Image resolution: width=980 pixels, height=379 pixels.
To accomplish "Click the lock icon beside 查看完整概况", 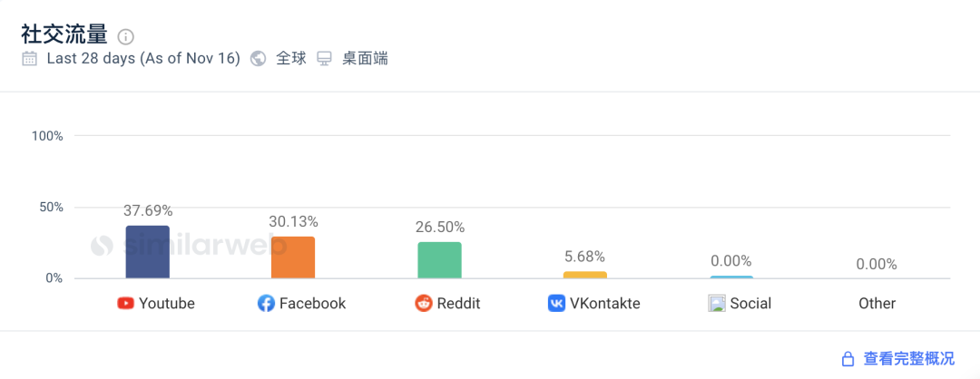I will click(848, 359).
